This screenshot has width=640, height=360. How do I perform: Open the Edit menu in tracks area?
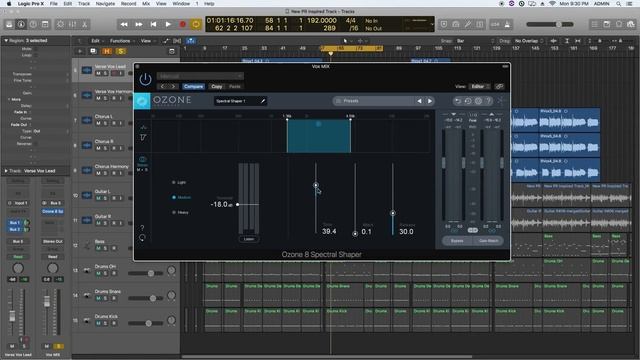(97, 41)
